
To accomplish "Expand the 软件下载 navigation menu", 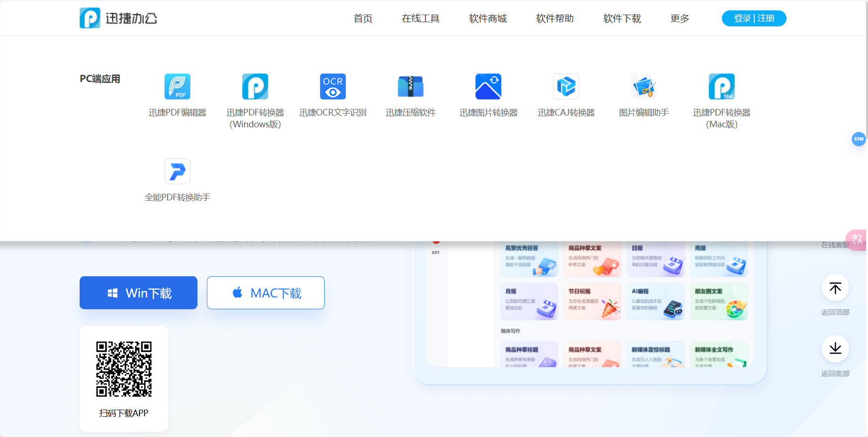I will (x=622, y=18).
